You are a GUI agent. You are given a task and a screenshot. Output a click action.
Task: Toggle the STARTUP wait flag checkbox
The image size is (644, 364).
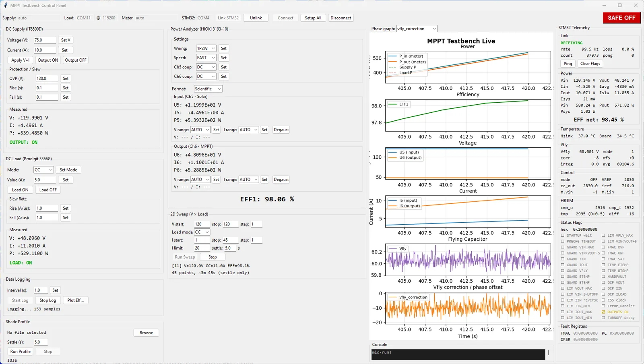pos(563,236)
